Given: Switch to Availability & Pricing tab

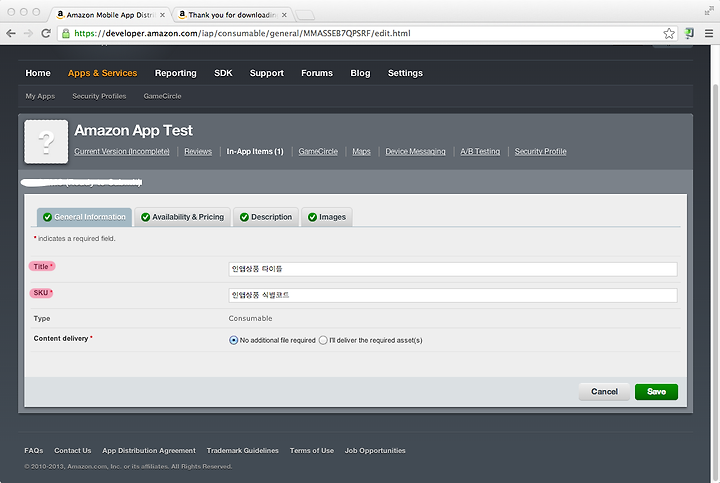Looking at the screenshot, I should point(182,217).
